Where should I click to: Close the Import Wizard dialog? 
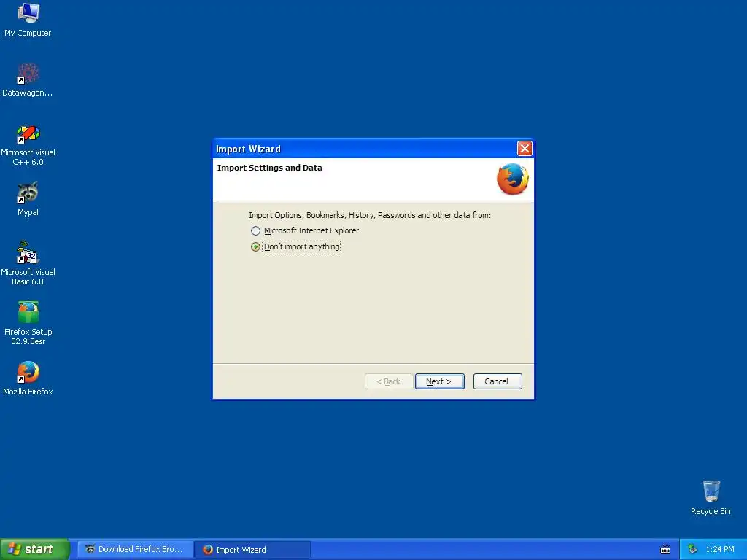[x=525, y=149]
